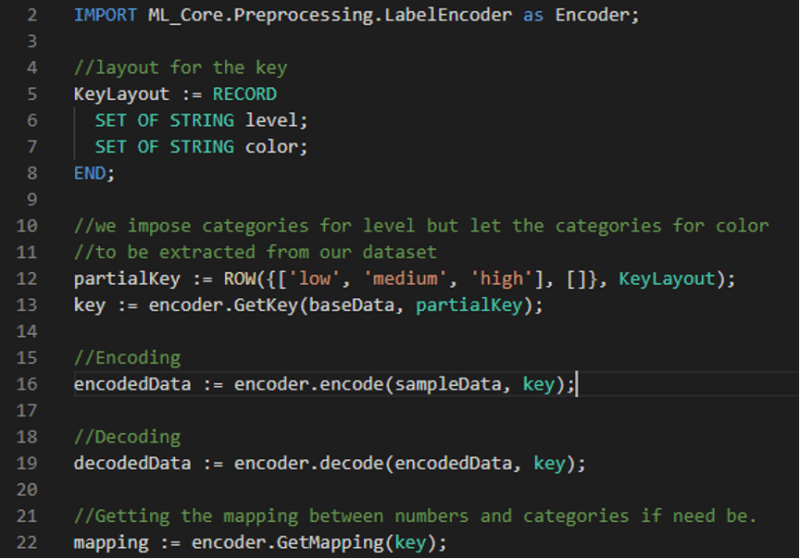This screenshot has height=559, width=800.
Task: Click comment '//Getting the mapping between numbers'
Action: [415, 517]
